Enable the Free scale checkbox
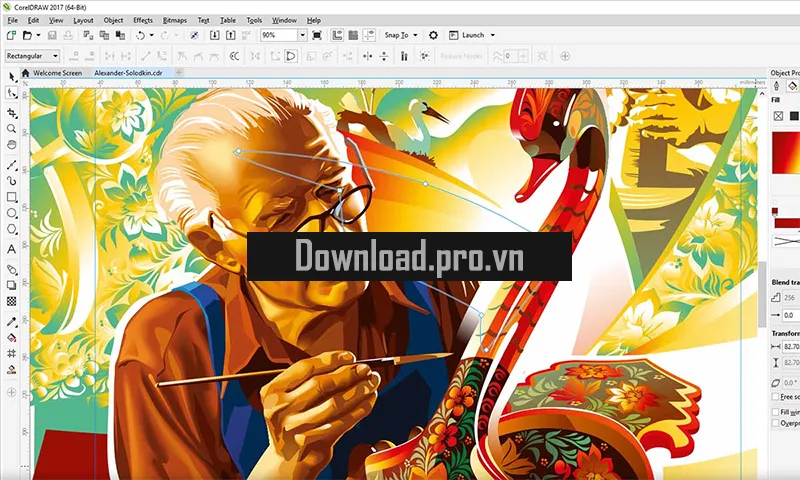 click(x=776, y=396)
